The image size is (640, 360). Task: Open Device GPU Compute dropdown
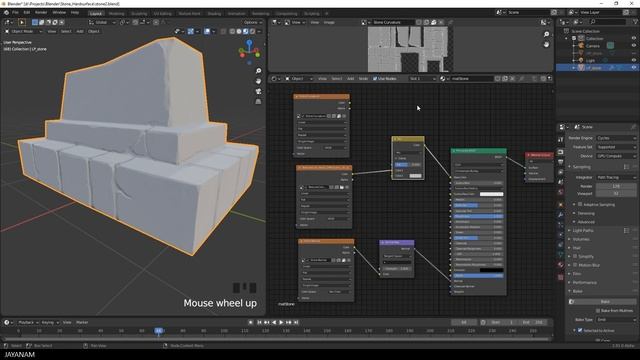[616, 156]
